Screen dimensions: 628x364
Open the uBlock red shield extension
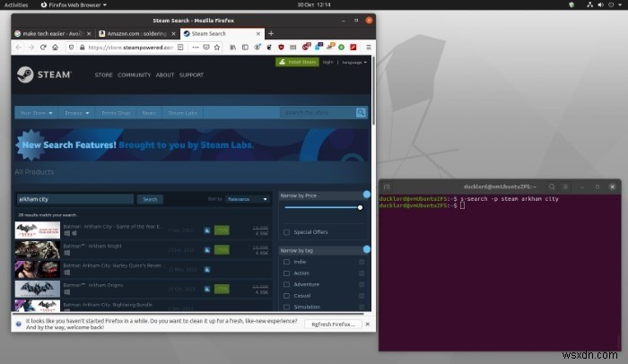pyautogui.click(x=281, y=48)
